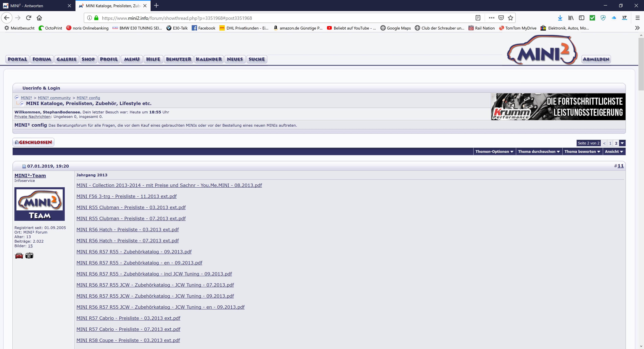This screenshot has width=644, height=349.
Task: Go to the browser home page icon
Action: [x=39, y=18]
